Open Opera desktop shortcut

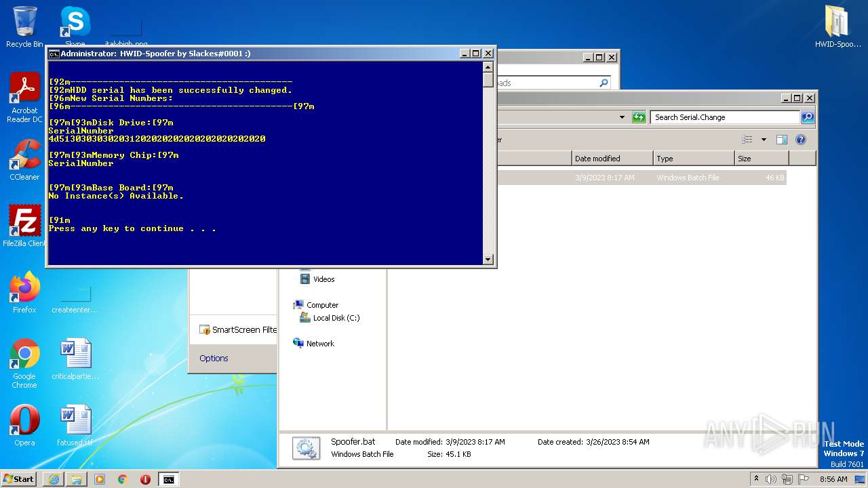pyautogui.click(x=24, y=426)
